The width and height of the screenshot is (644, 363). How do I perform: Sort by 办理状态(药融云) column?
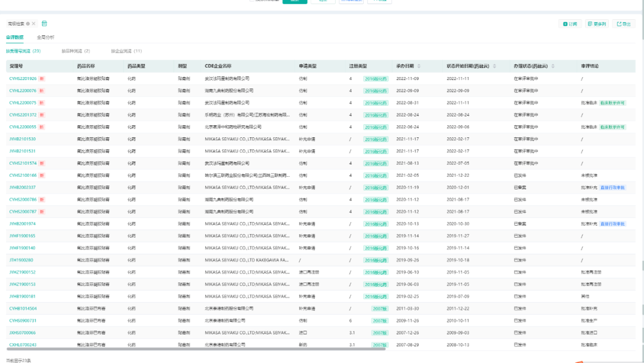click(552, 66)
